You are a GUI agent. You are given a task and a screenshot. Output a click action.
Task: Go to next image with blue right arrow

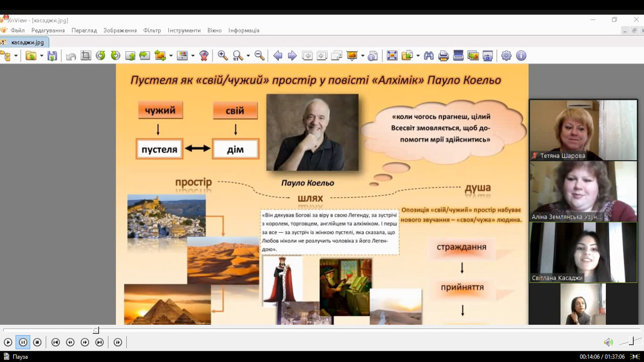coord(292,56)
